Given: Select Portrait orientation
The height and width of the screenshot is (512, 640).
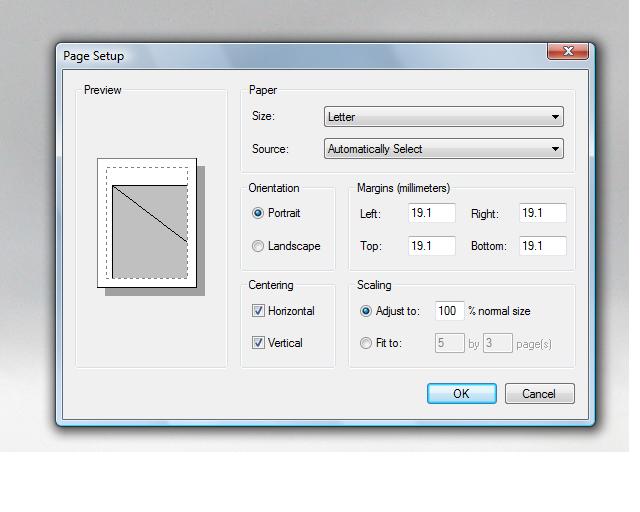Looking at the screenshot, I should pos(258,213).
